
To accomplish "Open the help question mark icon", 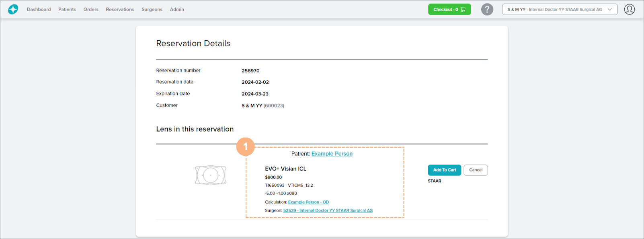I will [487, 9].
